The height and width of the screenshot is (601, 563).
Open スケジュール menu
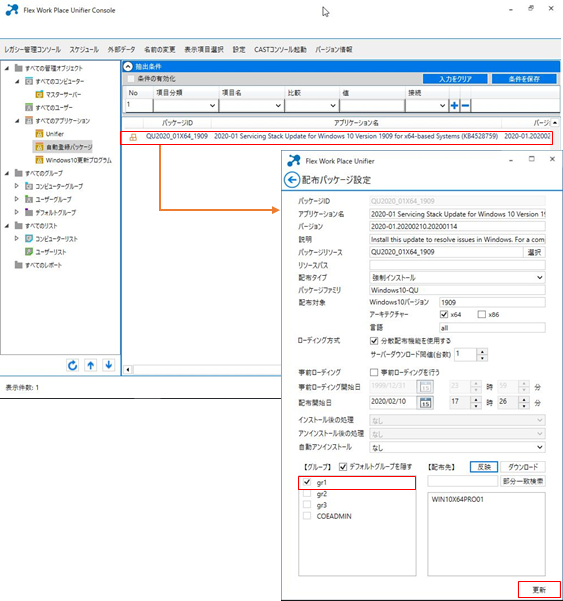pyautogui.click(x=84, y=49)
